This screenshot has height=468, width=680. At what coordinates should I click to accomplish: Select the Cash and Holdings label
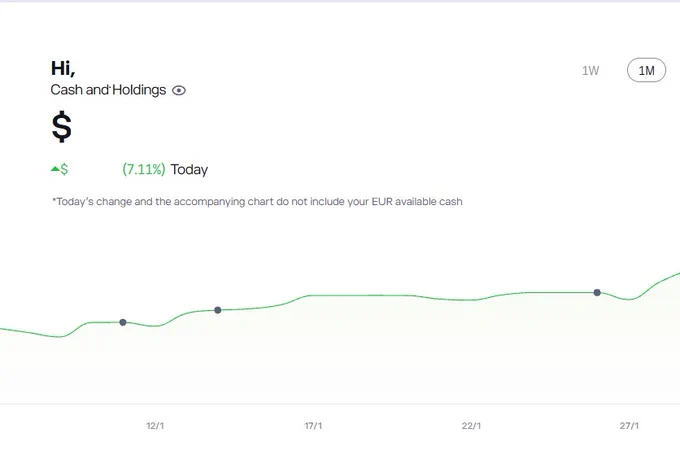point(108,90)
